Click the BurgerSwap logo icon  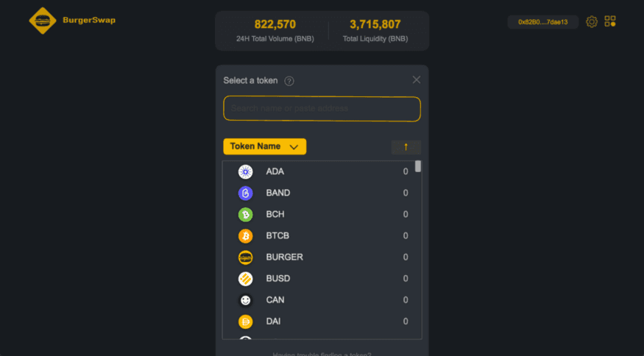coord(43,21)
